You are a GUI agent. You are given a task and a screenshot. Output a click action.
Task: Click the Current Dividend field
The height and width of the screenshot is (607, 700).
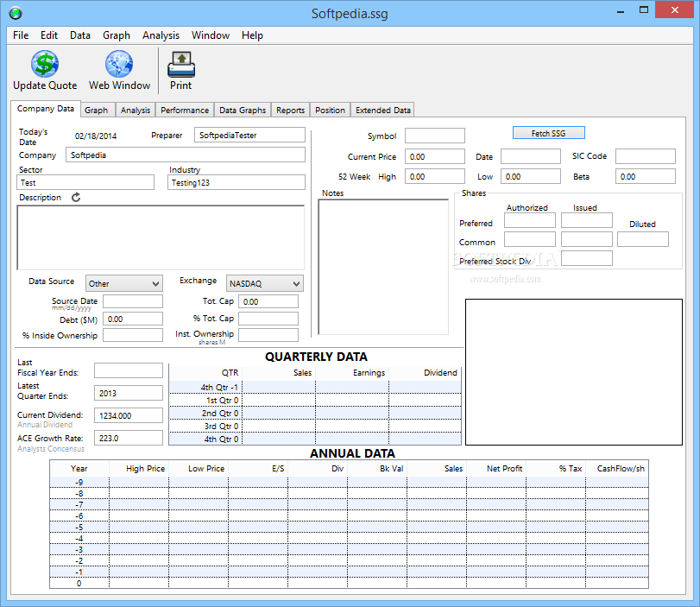[129, 415]
